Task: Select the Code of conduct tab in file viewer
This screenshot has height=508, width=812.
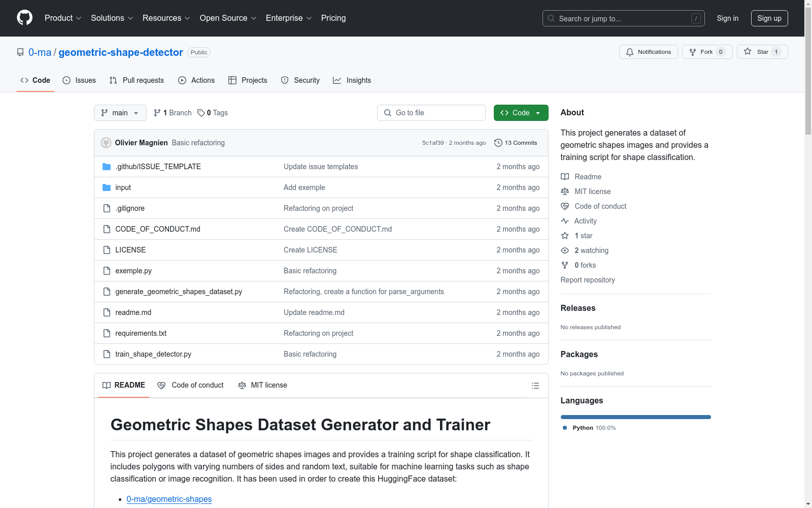Action: pyautogui.click(x=190, y=385)
